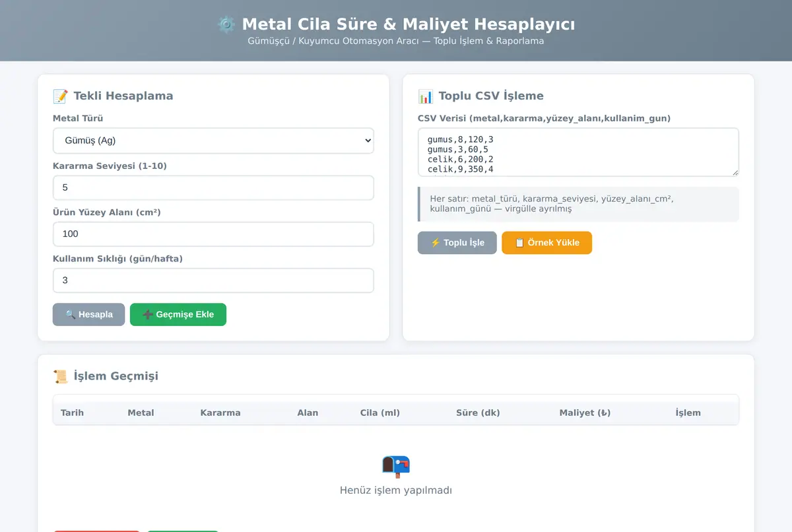Click the Örnek Yükle button

(547, 243)
